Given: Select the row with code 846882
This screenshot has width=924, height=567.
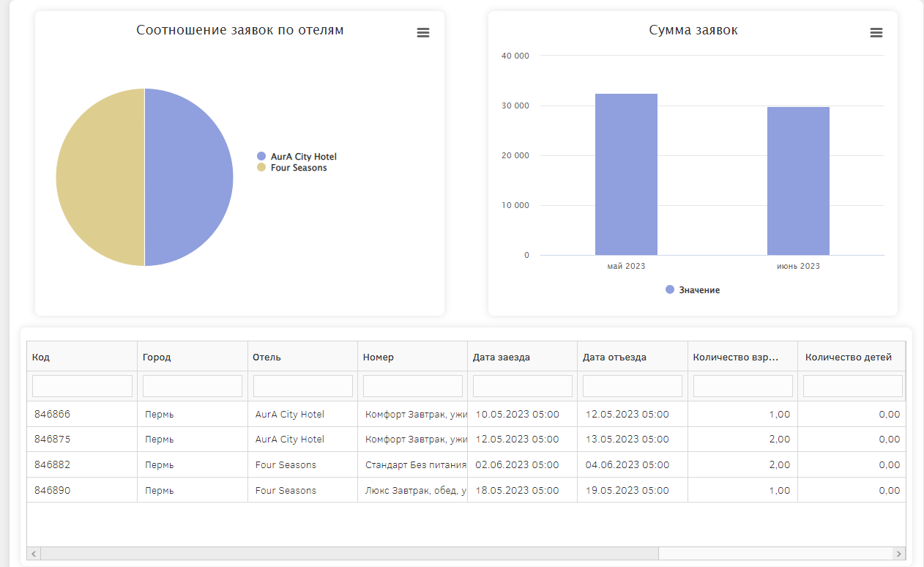Looking at the screenshot, I should pos(466,464).
